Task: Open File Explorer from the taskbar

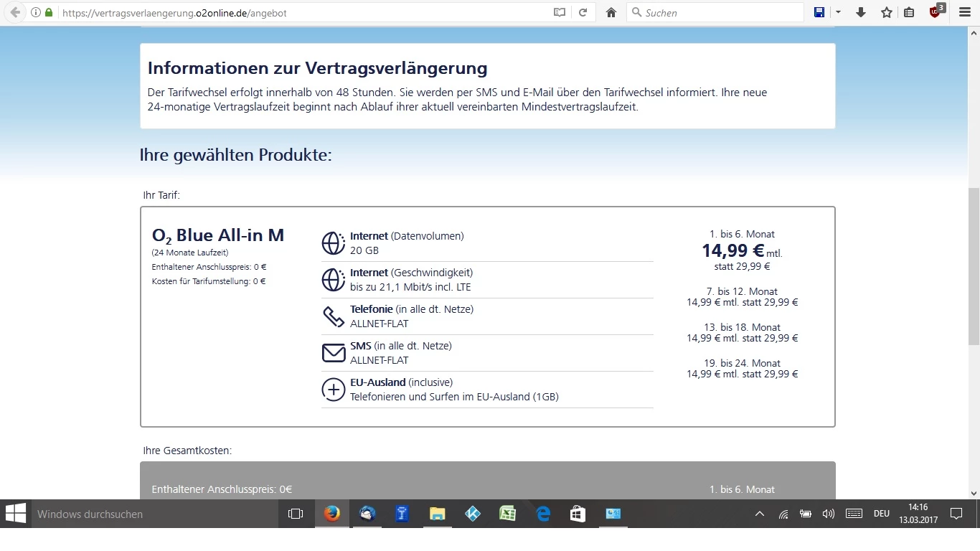Action: point(437,514)
